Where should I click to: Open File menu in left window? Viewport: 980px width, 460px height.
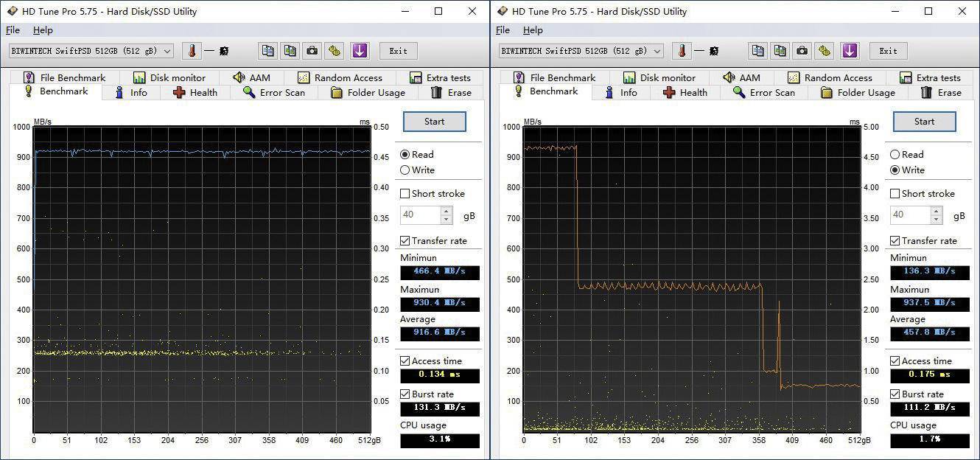(x=13, y=30)
